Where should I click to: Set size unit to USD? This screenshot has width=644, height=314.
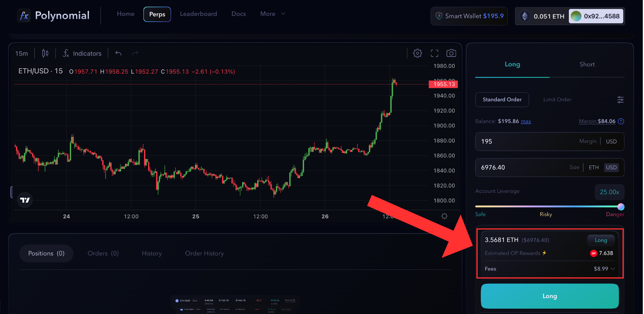pyautogui.click(x=611, y=167)
